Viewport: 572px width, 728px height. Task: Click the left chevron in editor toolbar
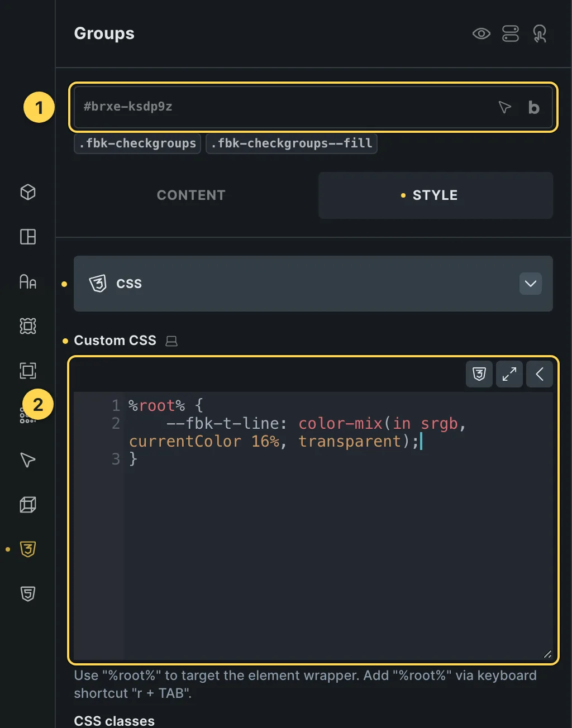(x=540, y=374)
